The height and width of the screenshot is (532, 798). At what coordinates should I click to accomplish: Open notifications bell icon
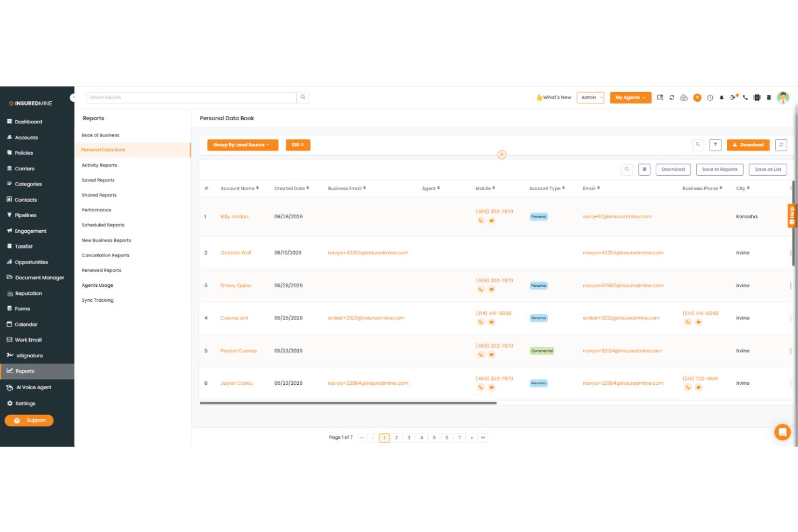(721, 98)
